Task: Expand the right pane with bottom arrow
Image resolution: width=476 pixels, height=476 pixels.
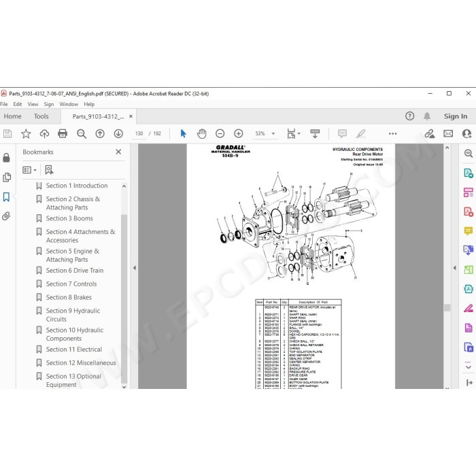Action: [x=469, y=383]
